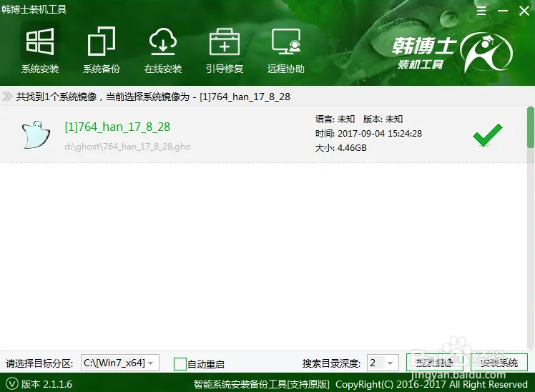Open the hamburger menu in title bar

[x=481, y=11]
